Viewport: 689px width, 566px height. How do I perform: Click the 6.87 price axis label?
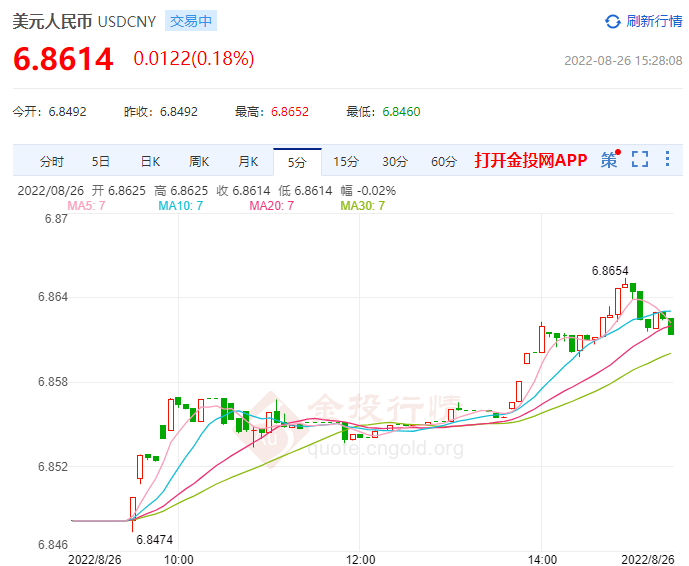[x=56, y=218]
